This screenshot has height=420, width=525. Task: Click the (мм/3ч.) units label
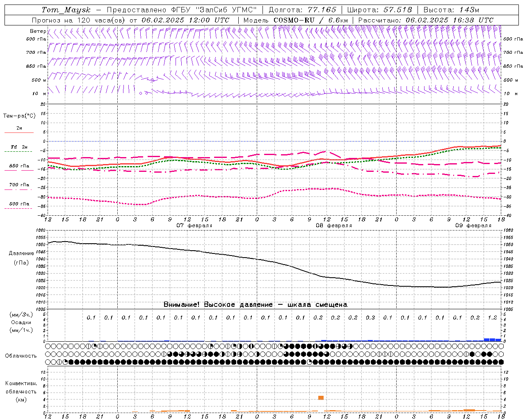(x=21, y=315)
